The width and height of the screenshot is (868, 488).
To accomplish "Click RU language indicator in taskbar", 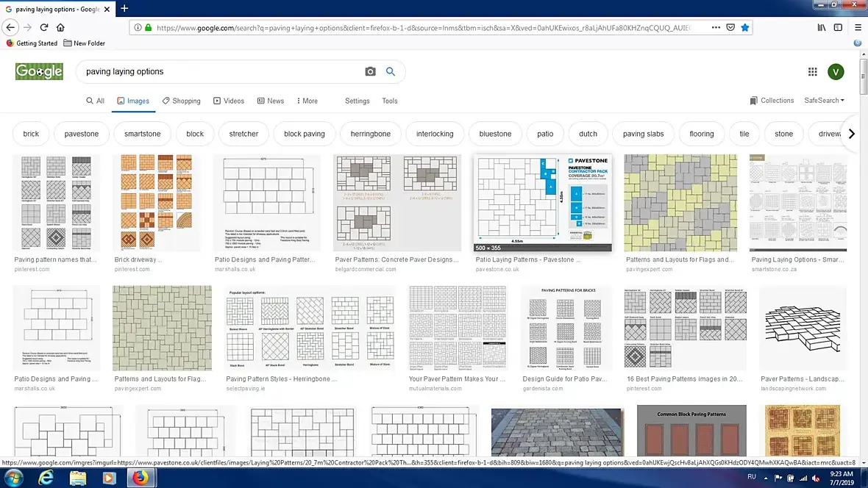I will click(751, 477).
